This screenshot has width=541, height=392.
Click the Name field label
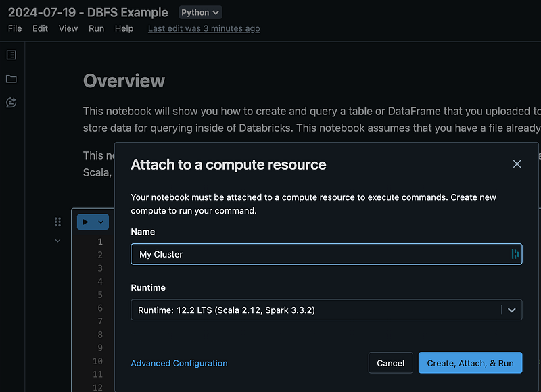(143, 232)
